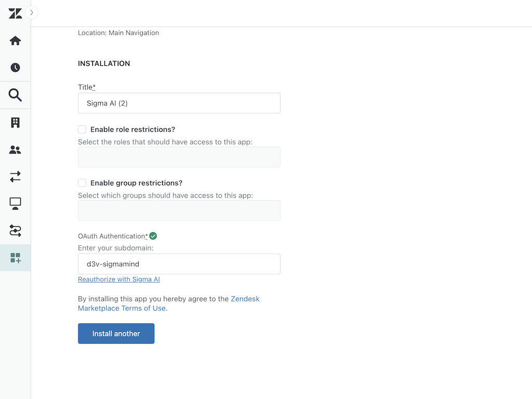Go to Home in sidebar

(x=15, y=41)
